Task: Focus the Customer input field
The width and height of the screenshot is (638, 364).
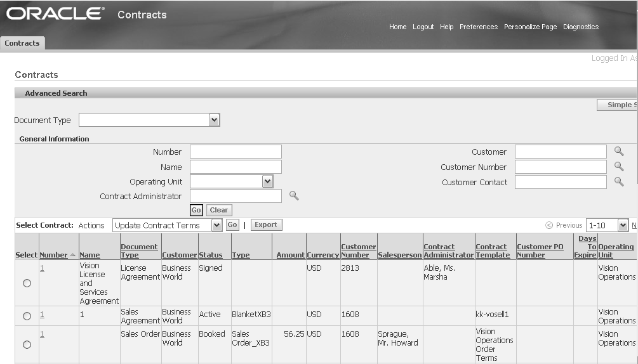Action: tap(561, 152)
